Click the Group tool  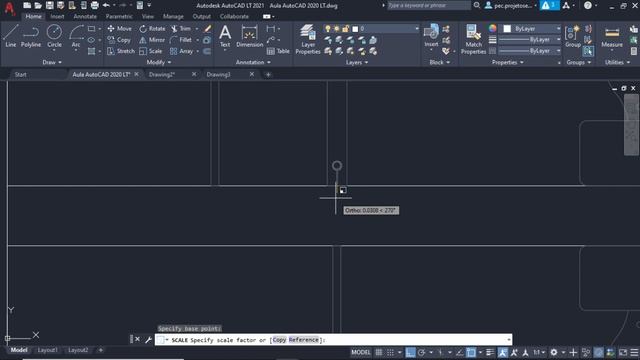573,36
